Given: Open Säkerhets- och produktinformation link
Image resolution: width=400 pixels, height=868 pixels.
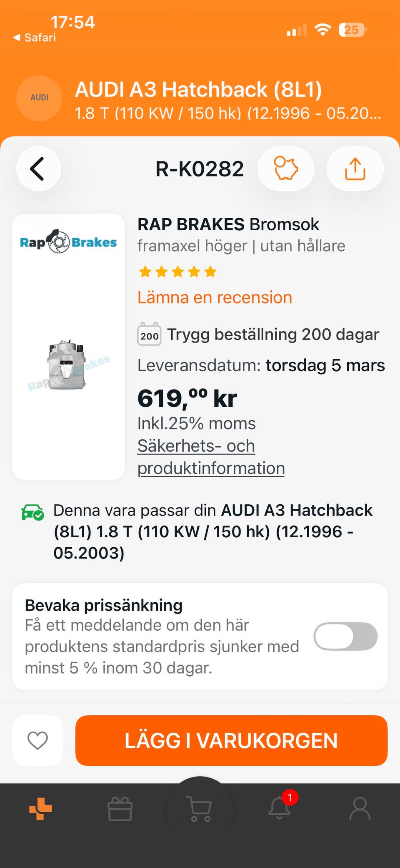Looking at the screenshot, I should (211, 457).
